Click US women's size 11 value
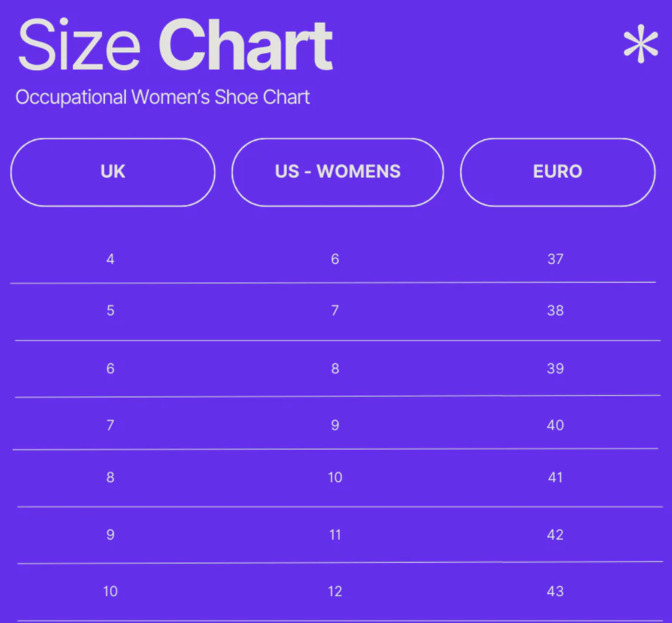The width and height of the screenshot is (672, 623). pyautogui.click(x=335, y=535)
